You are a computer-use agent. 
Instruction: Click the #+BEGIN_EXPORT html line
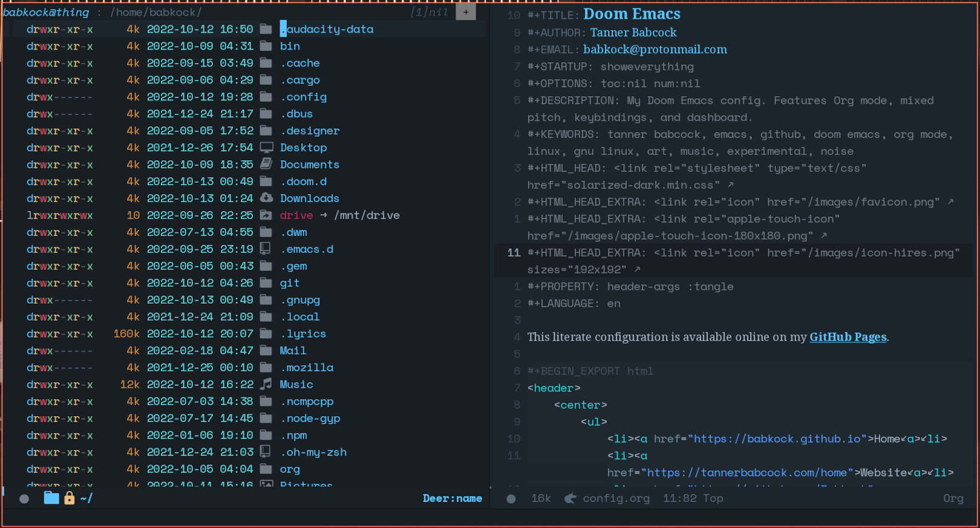click(590, 371)
